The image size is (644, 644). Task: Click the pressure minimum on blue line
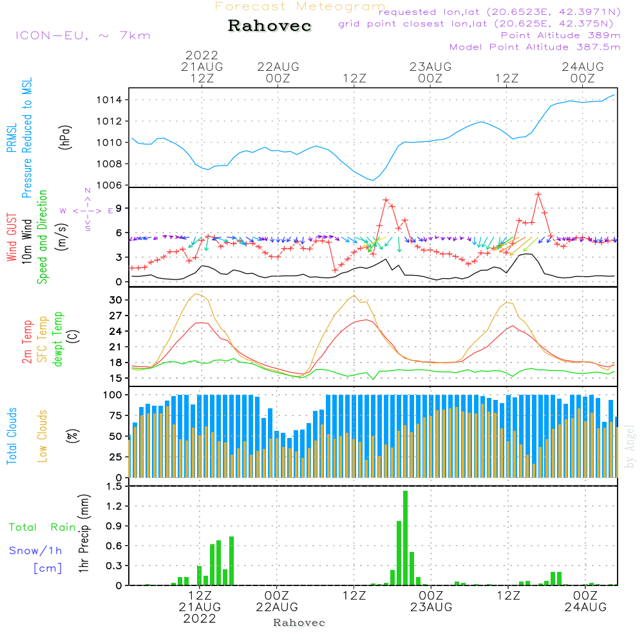372,180
